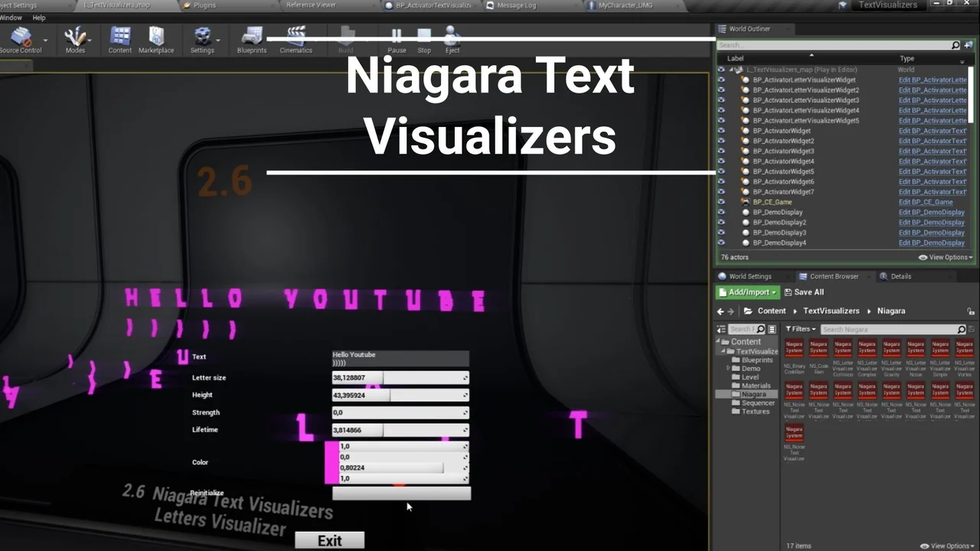Toggle eye icon for BP_DemoDisplay2
Image resolution: width=980 pixels, height=551 pixels.
click(x=721, y=222)
